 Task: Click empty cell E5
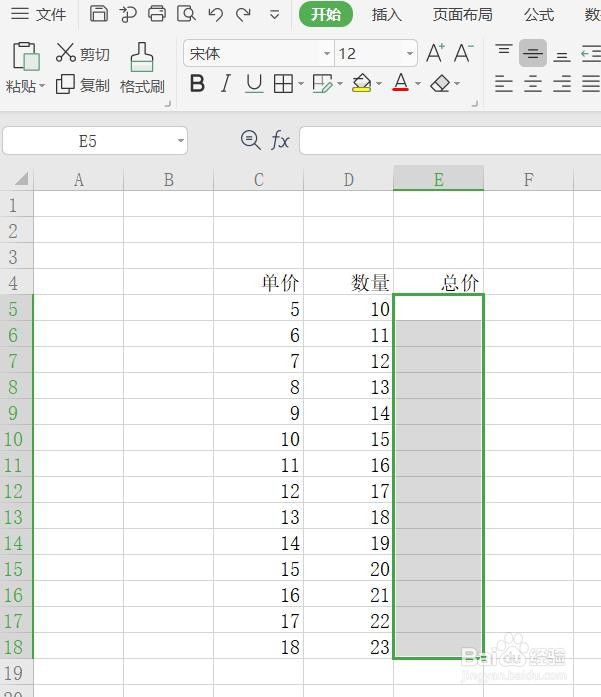[438, 308]
